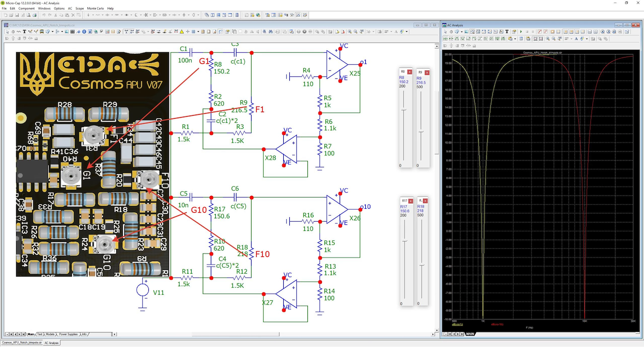Select the arrow pointer in AC Analysis toolbar
The image size is (644, 347).
pos(445,32)
